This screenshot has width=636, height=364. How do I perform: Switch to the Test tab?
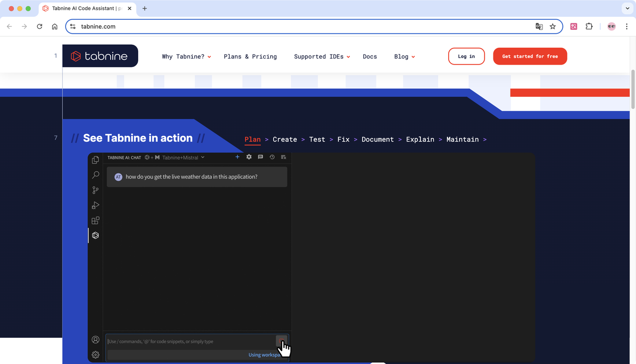[317, 140]
